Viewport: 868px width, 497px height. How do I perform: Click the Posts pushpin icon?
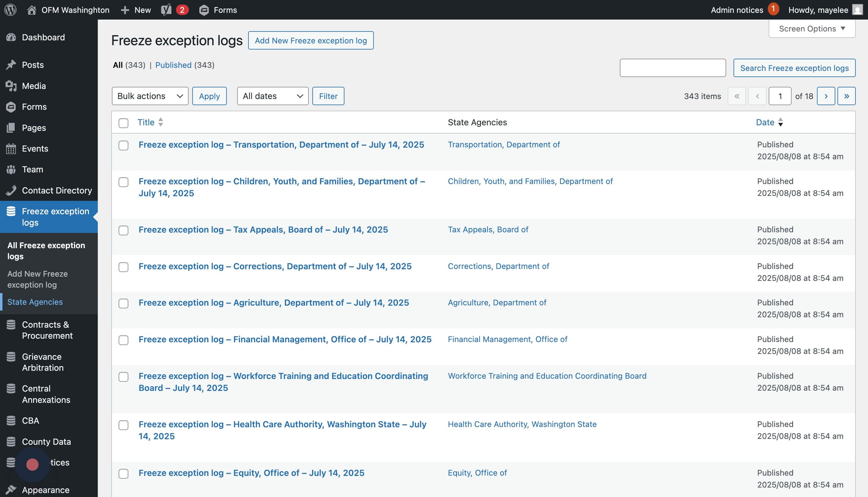point(11,65)
